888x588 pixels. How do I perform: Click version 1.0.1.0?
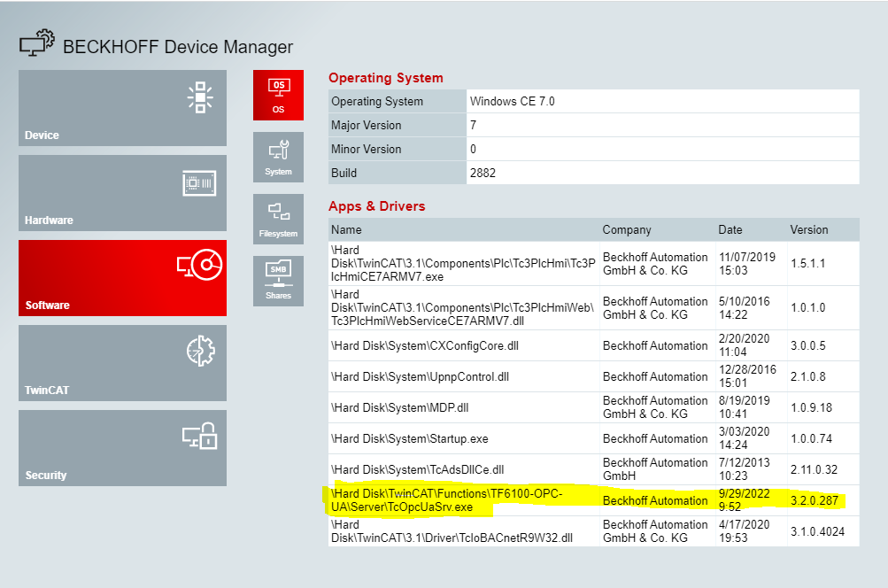[x=807, y=307]
